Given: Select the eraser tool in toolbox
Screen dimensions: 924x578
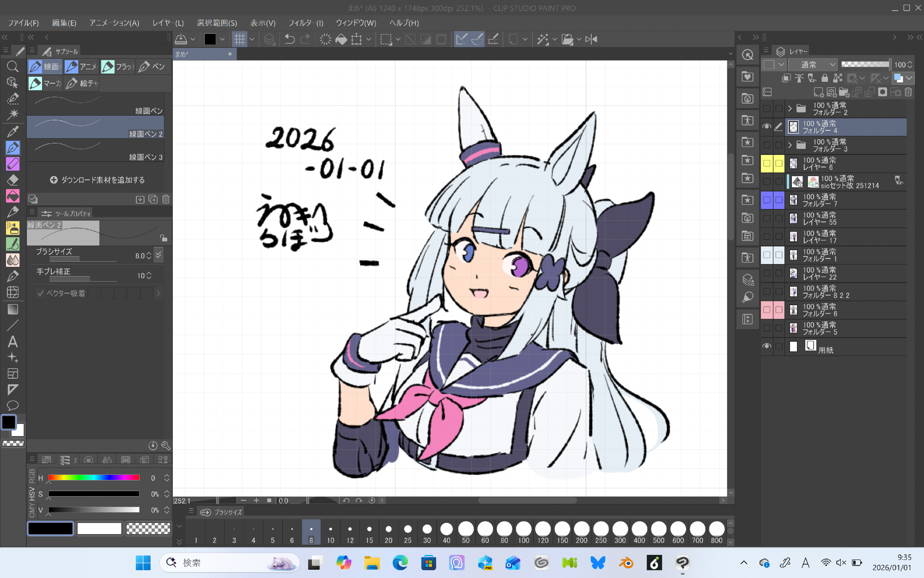Looking at the screenshot, I should click(12, 180).
